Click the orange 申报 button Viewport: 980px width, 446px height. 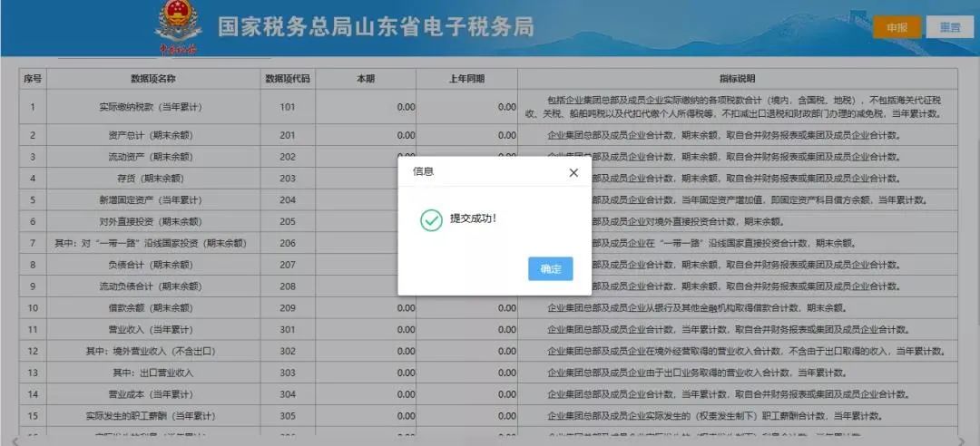click(x=897, y=27)
